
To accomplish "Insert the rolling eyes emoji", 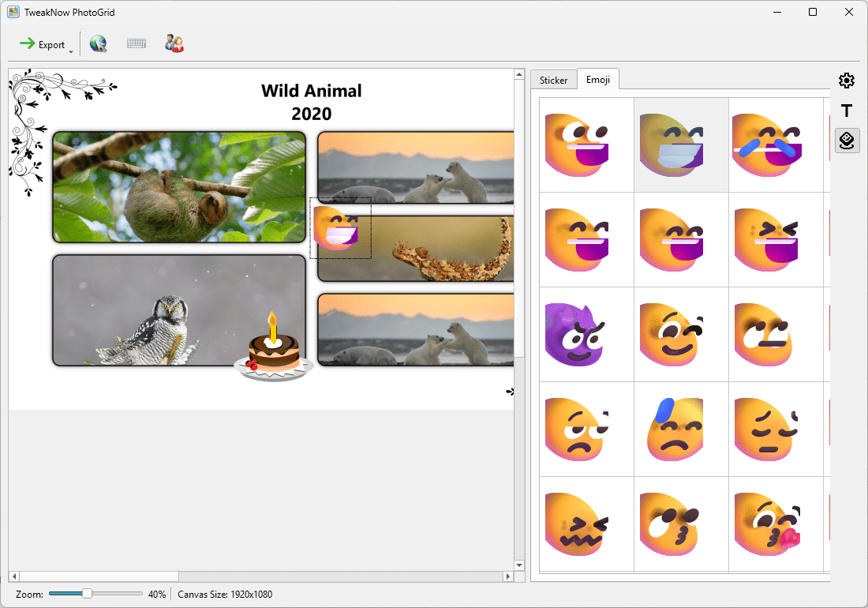I will pyautogui.click(x=776, y=335).
